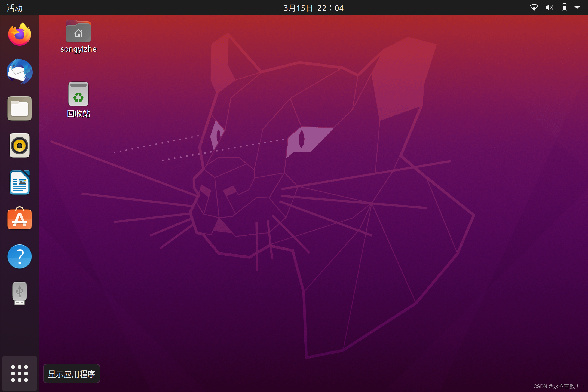Select the songyizhe folder label text
This screenshot has width=588, height=392.
click(78, 49)
